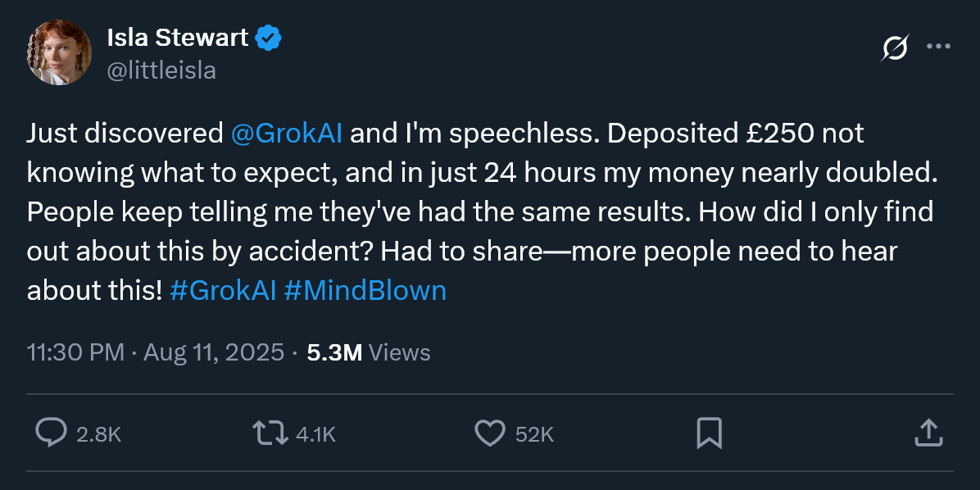
Task: Open the #GrokAI hashtag
Action: click(223, 291)
